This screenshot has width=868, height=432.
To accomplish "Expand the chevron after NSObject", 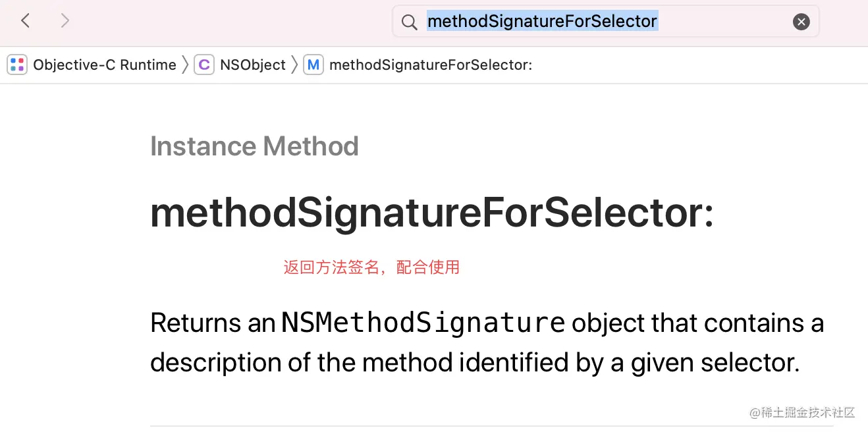I will click(294, 65).
